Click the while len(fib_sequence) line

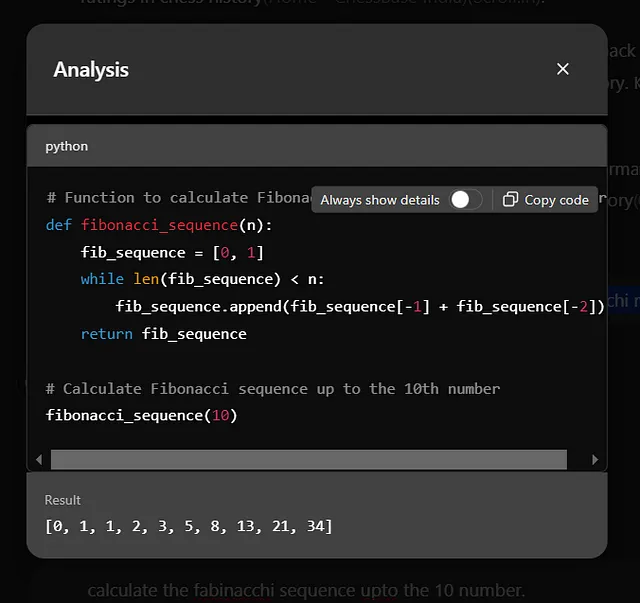point(202,279)
